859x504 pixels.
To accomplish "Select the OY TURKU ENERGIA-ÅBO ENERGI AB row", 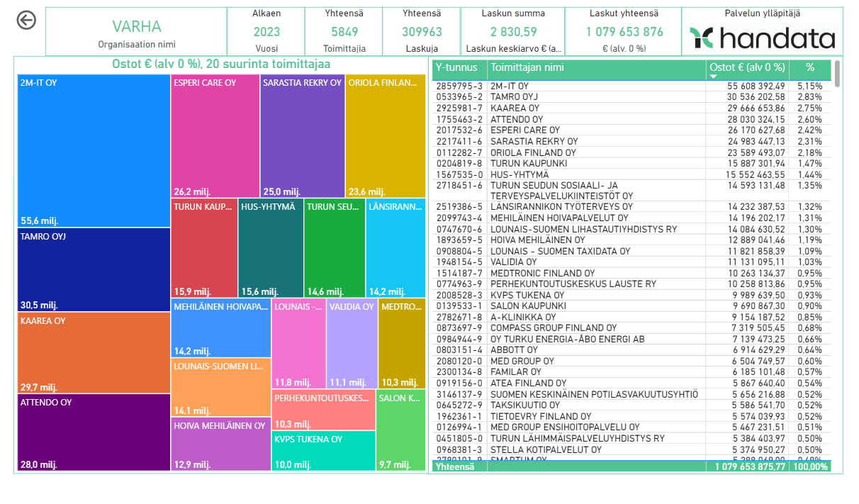I will (631, 339).
